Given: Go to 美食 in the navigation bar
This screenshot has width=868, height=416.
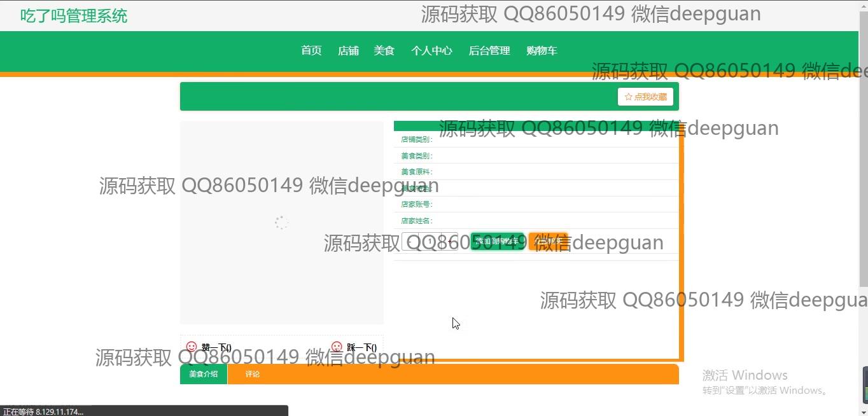Looking at the screenshot, I should 384,51.
